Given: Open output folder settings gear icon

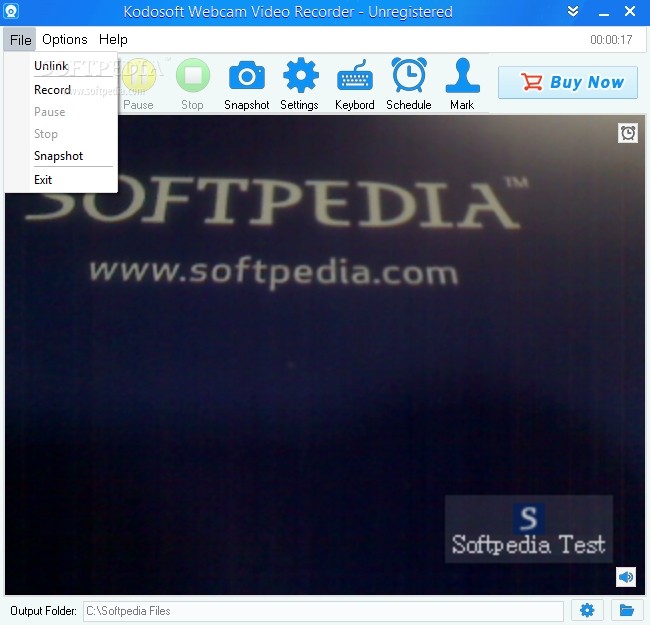Looking at the screenshot, I should (587, 610).
